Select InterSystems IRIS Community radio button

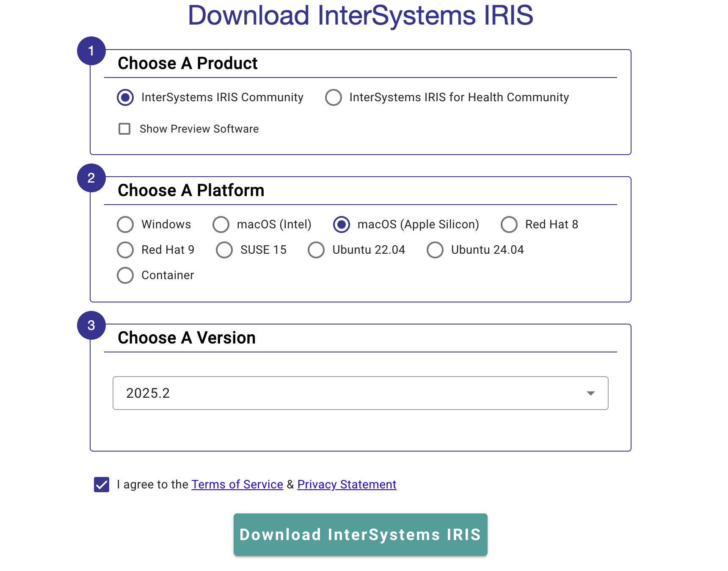125,97
